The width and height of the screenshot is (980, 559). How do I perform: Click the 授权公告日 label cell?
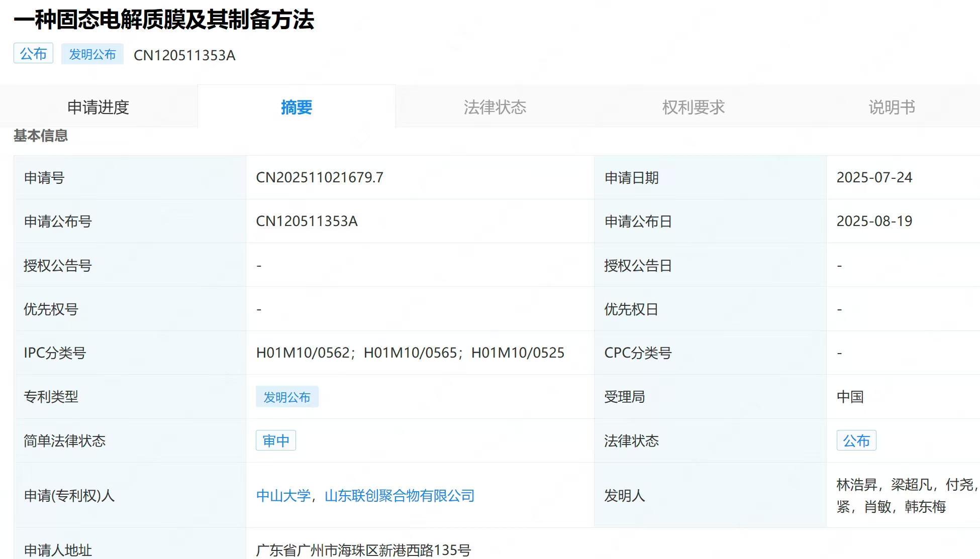(x=710, y=265)
